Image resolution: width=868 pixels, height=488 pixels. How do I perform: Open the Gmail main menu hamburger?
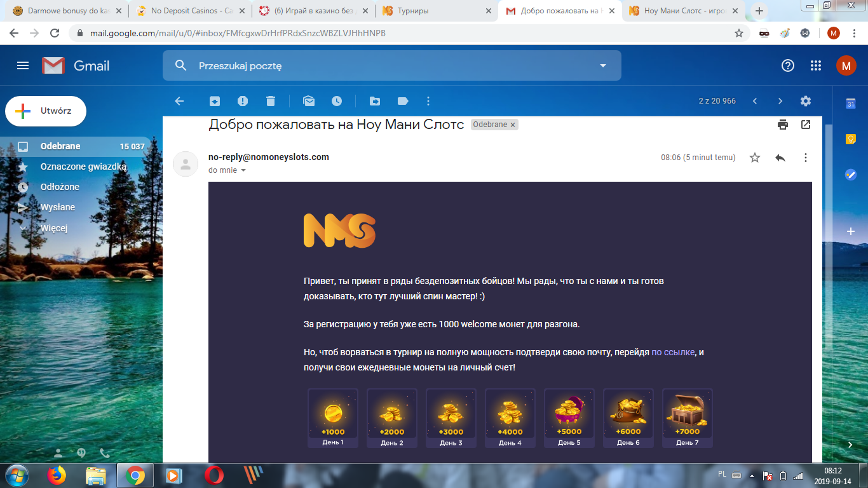23,65
